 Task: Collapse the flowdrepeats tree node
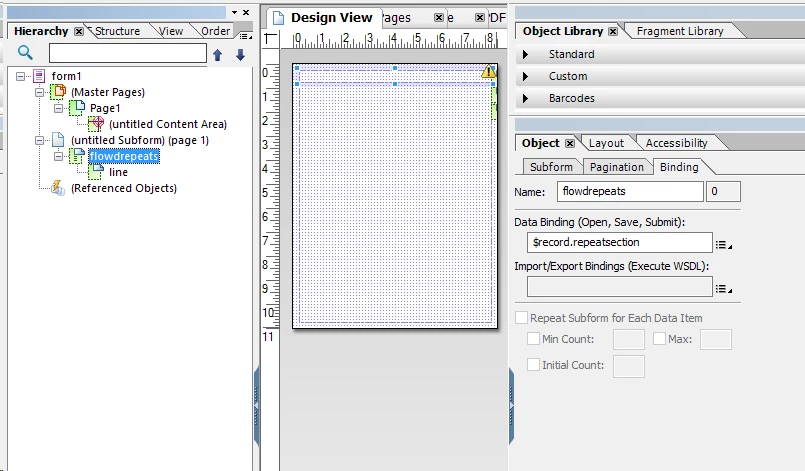point(58,156)
